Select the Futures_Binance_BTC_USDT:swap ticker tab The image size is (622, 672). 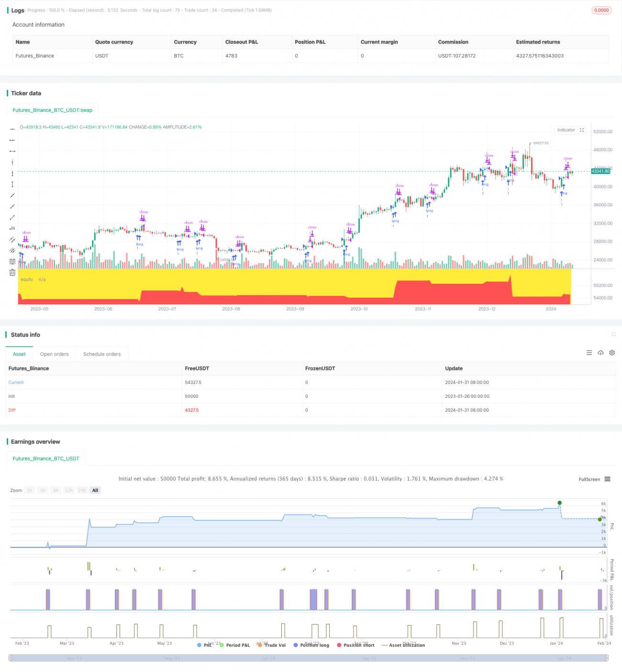point(53,110)
